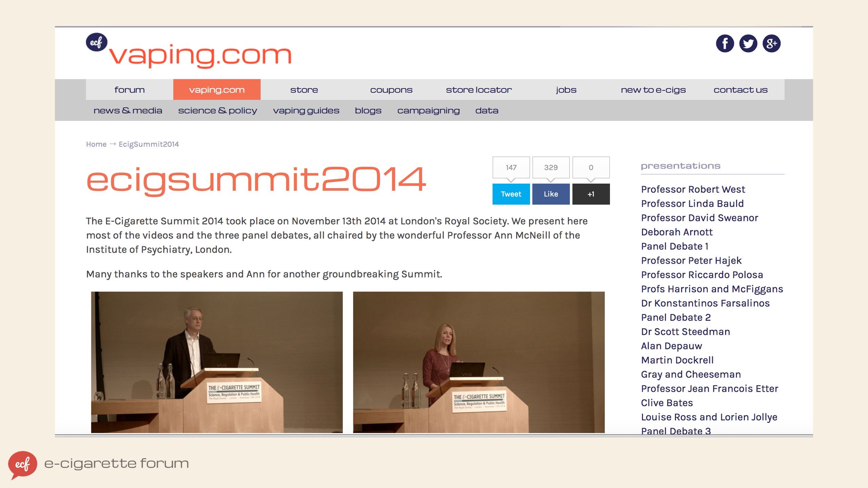Open Professor Riccardo Polosa presentation
The width and height of the screenshot is (868, 488).
[x=702, y=274]
